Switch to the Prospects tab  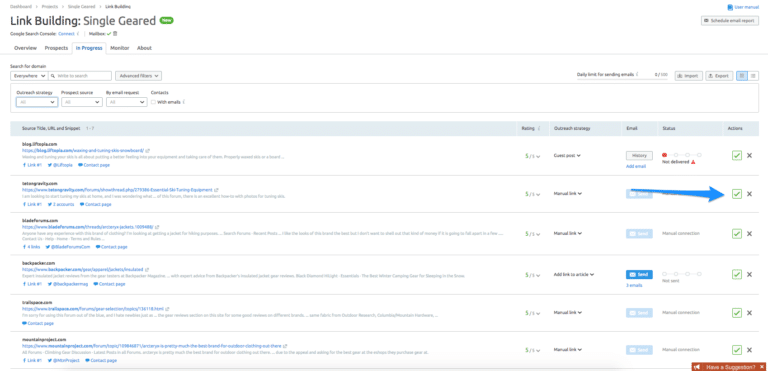[56, 48]
